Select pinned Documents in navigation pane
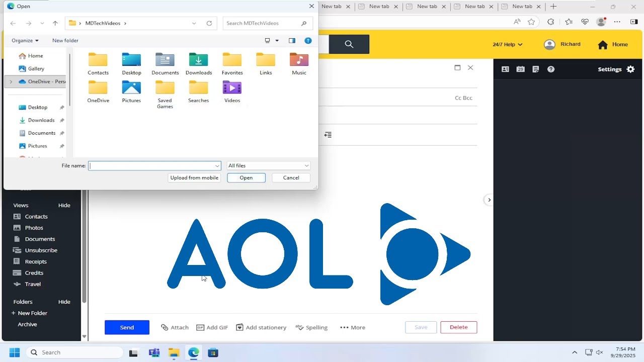 [x=42, y=133]
